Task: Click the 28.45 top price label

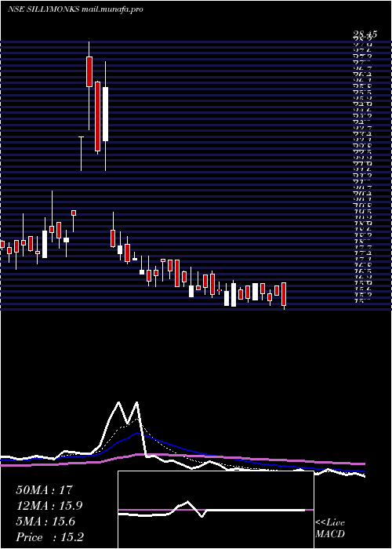Action: click(x=365, y=35)
